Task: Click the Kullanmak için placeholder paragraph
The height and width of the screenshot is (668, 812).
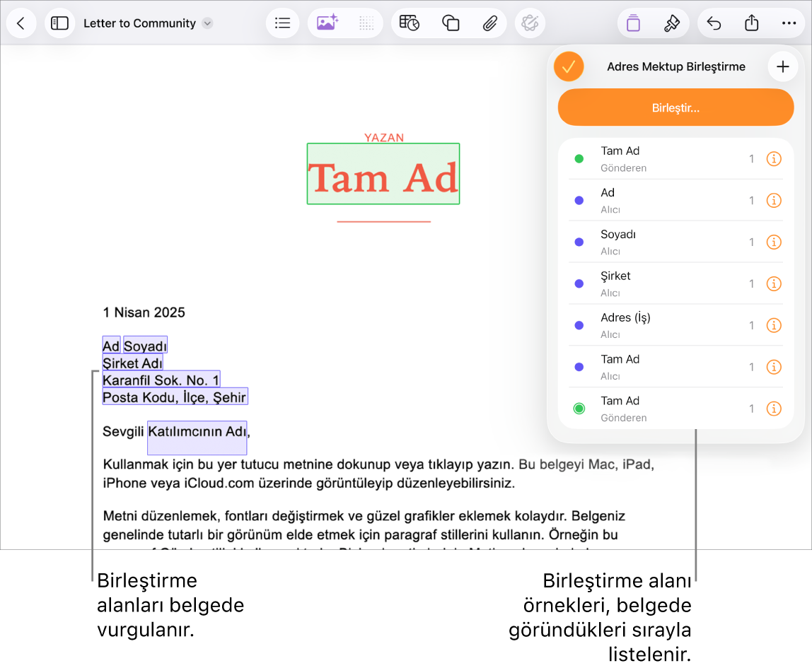Action: (x=378, y=474)
